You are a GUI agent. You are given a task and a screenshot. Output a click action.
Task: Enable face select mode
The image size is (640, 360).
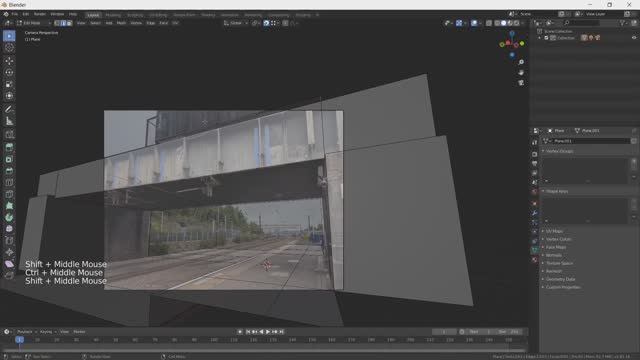(x=69, y=23)
